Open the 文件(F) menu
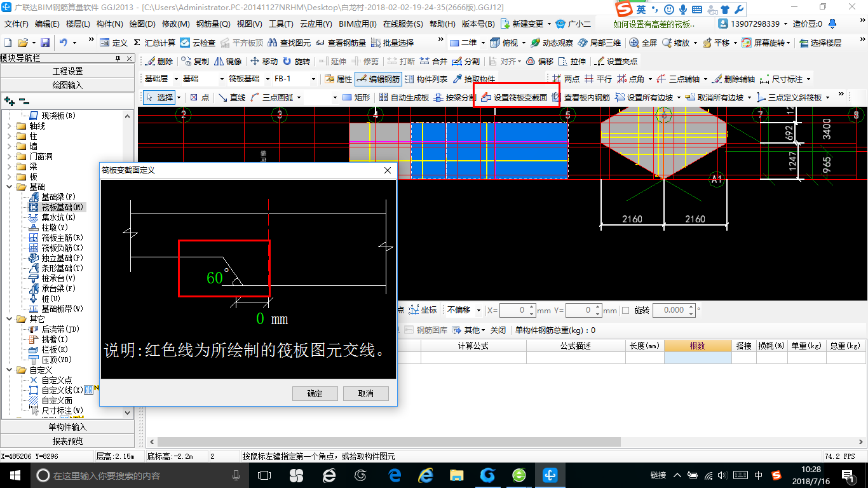 tap(17, 24)
